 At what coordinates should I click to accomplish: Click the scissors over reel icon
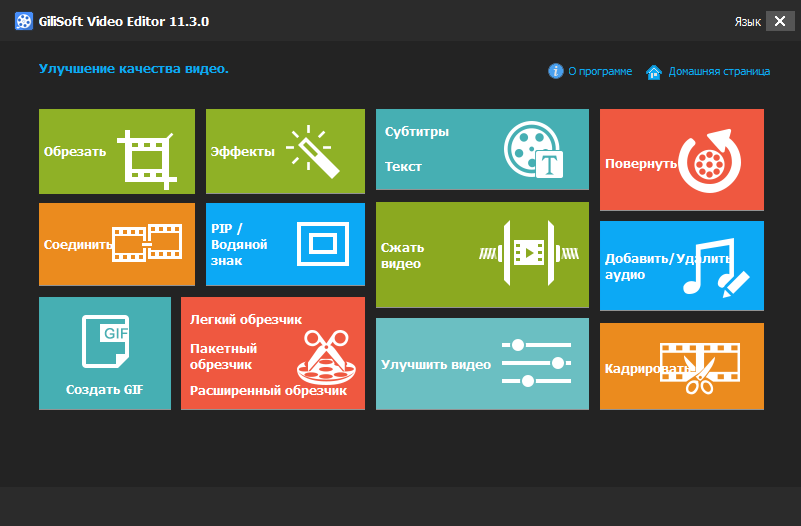(326, 356)
